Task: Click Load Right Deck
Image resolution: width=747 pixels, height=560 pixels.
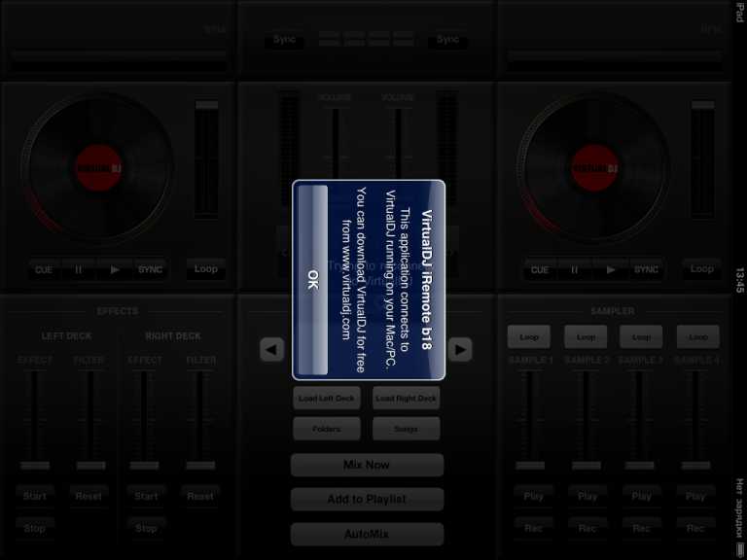Action: coord(406,398)
